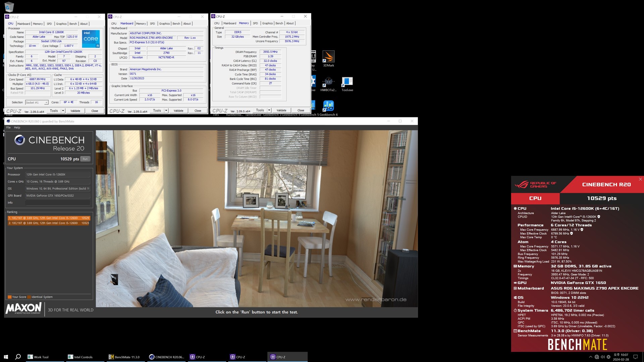Click the OS Windows icon in BenchMate panel

point(515,298)
